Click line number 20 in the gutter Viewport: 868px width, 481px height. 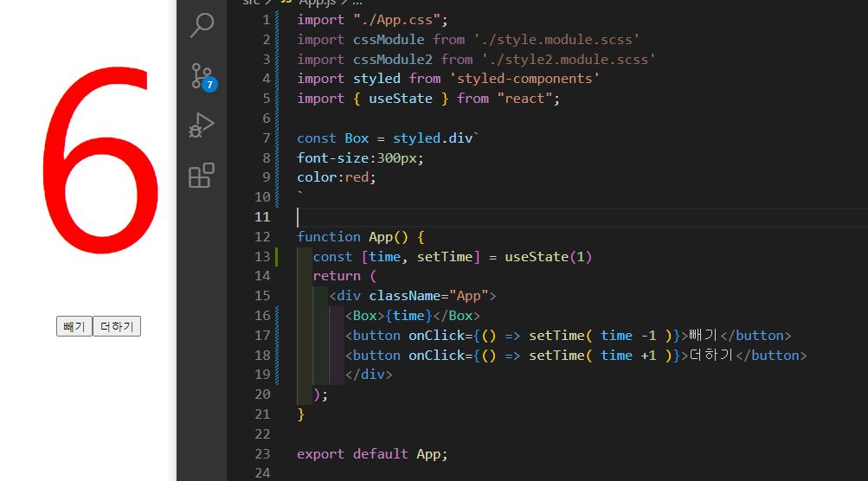[x=262, y=394]
